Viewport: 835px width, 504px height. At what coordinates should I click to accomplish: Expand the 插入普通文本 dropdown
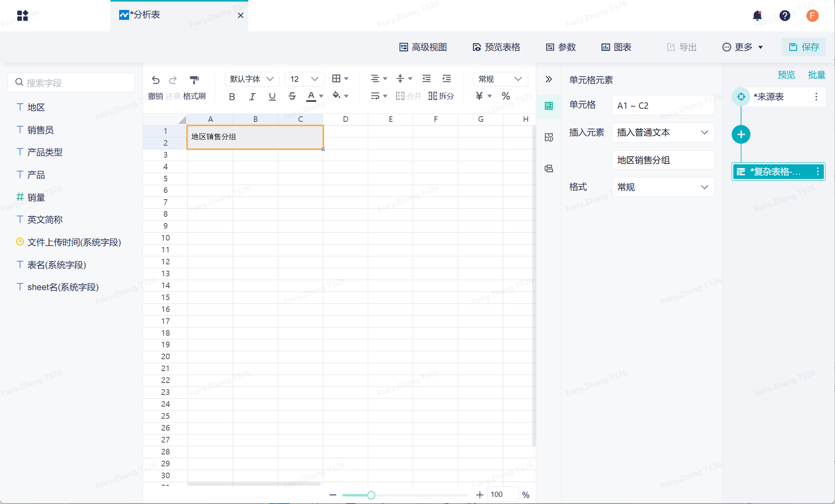(663, 133)
